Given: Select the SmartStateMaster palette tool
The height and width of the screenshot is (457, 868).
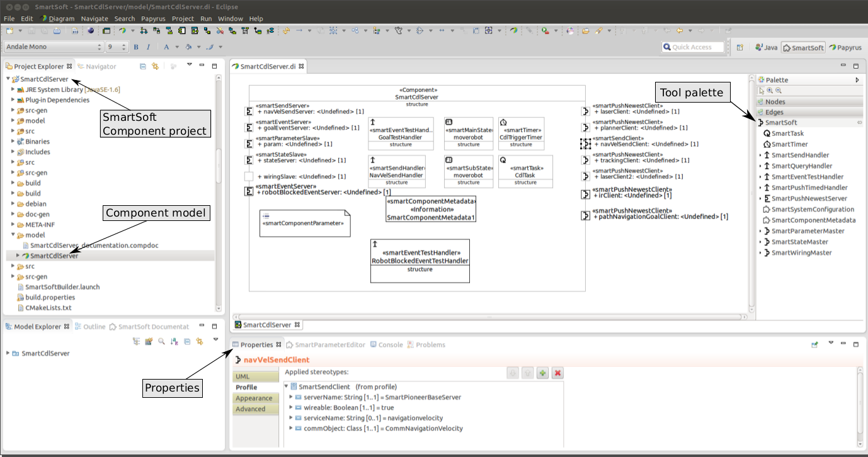Looking at the screenshot, I should 795,242.
